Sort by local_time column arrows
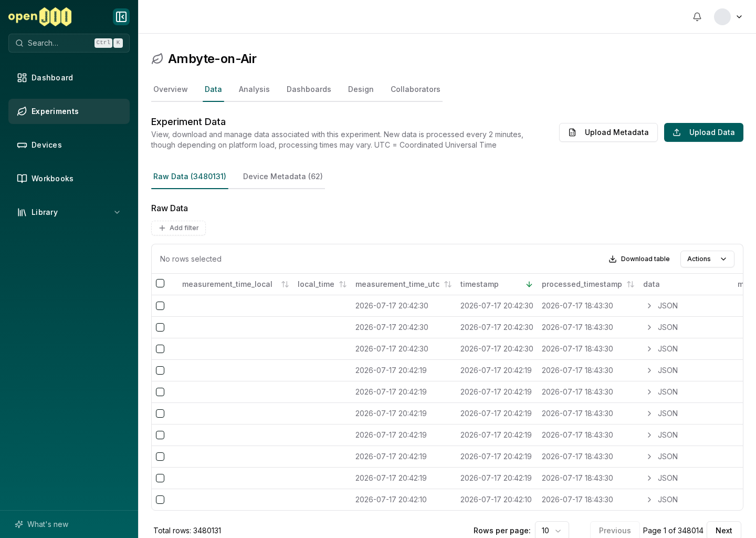The width and height of the screenshot is (756, 538). coord(343,284)
